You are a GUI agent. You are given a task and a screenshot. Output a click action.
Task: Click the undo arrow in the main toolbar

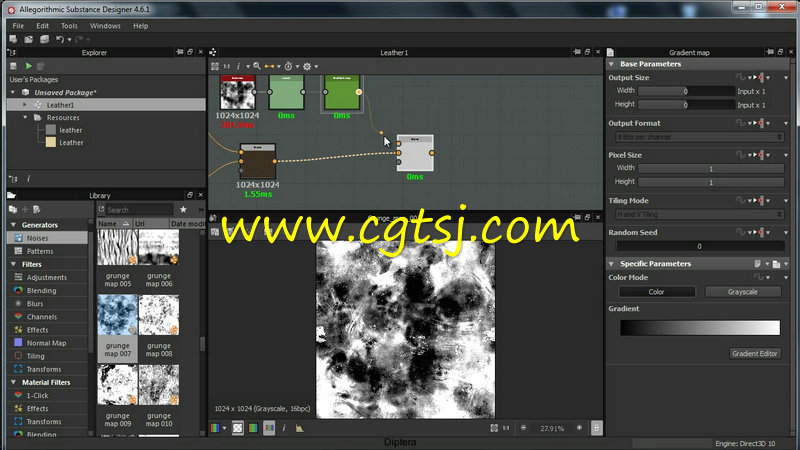pyautogui.click(x=60, y=39)
